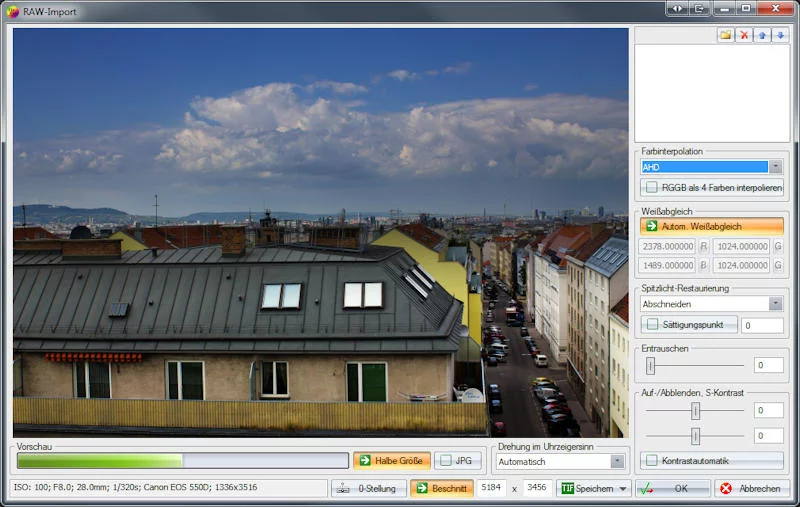Click the Entrauschen value field

pos(768,365)
